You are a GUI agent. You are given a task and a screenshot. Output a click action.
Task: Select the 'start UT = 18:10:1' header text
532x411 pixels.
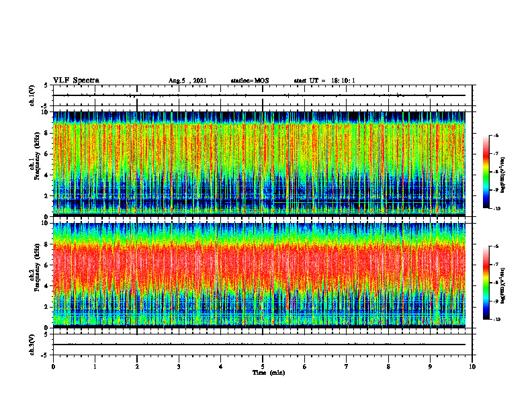[x=324, y=81]
